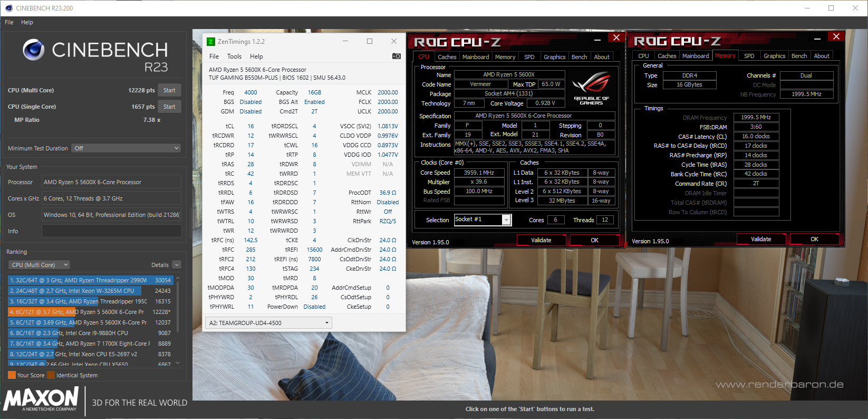Click the CAS# Latency 16.0 clocks value
868x419 pixels.
[756, 136]
